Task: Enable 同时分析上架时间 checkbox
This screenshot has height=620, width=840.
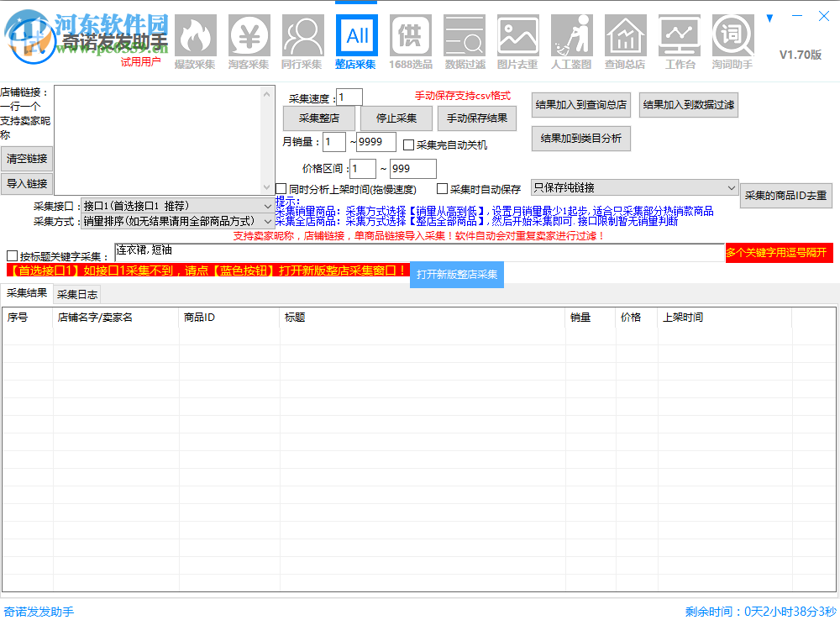Action: click(281, 189)
